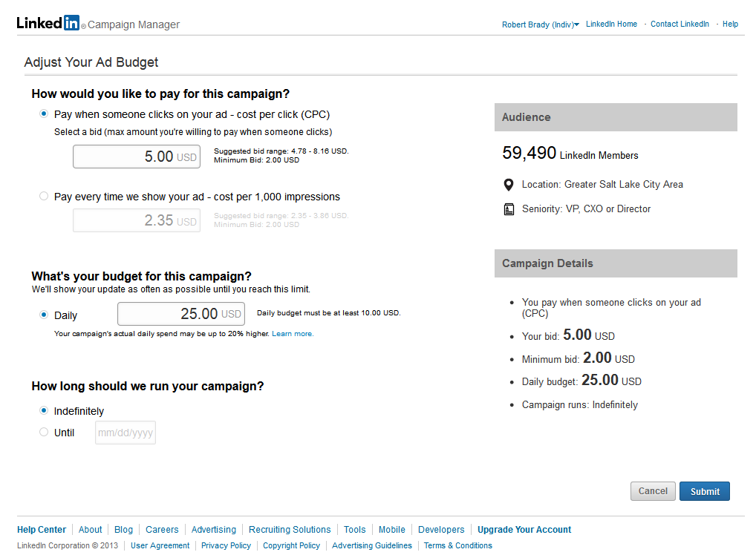Click the impressions bid 2.35 USD field

click(x=137, y=220)
